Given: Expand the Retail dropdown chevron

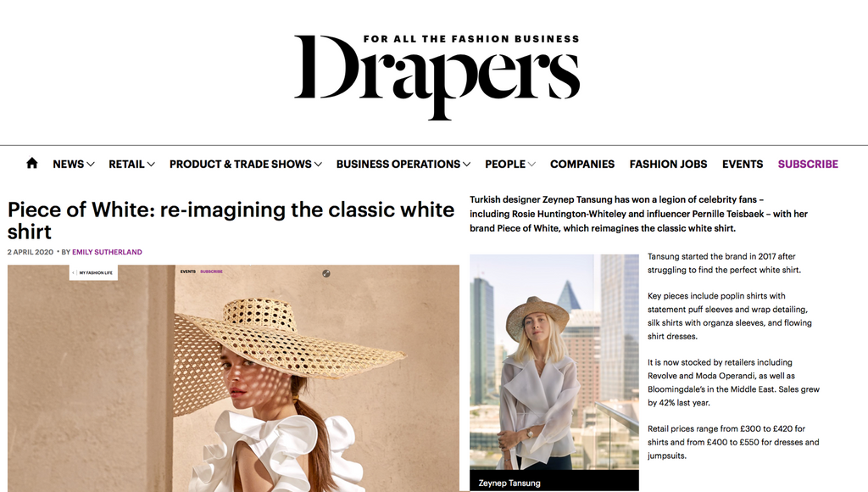Looking at the screenshot, I should point(151,164).
